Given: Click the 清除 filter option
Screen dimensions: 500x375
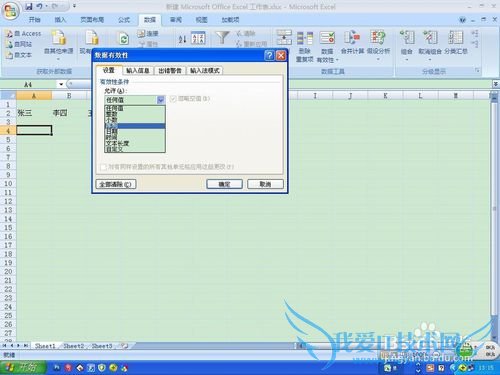Looking at the screenshot, I should click(246, 33).
